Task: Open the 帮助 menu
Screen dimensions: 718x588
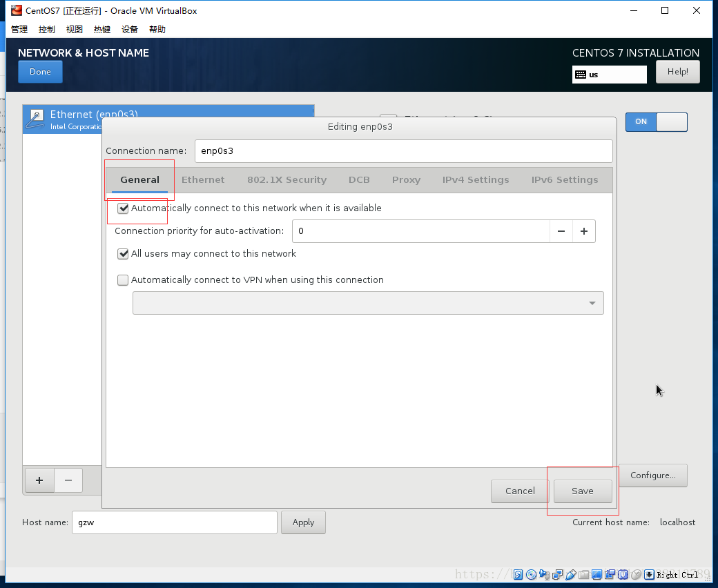Action: (x=157, y=29)
